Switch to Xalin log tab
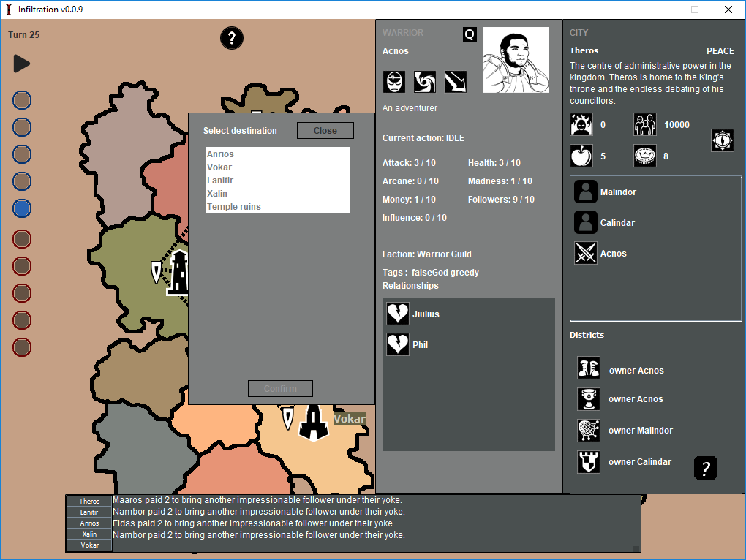Screen dimensions: 746x560 click(x=89, y=534)
